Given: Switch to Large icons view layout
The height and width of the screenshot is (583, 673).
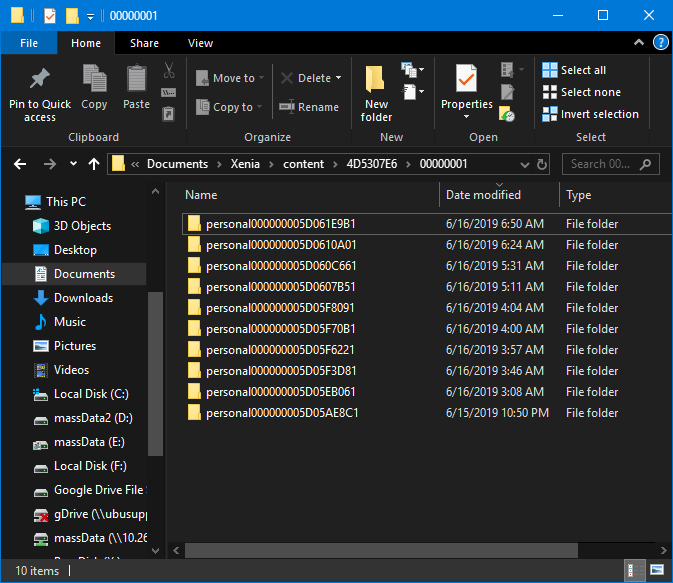Looking at the screenshot, I should [657, 571].
